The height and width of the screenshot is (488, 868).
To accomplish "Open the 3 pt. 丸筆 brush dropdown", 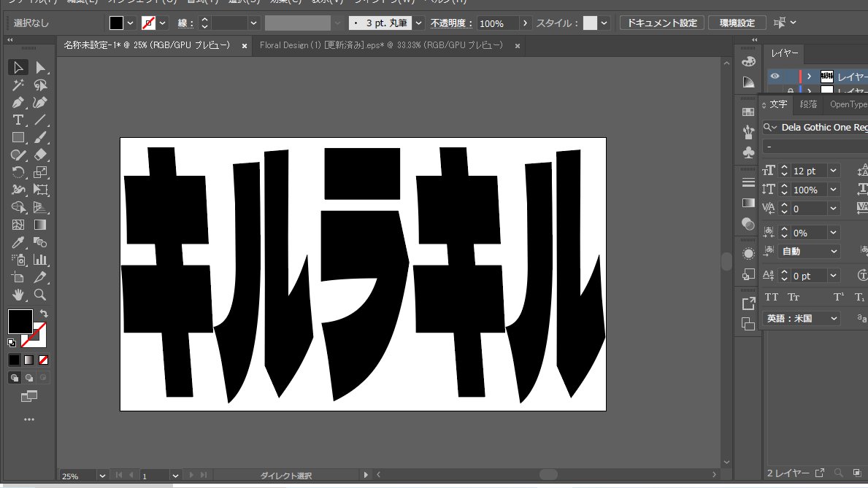I will (418, 23).
